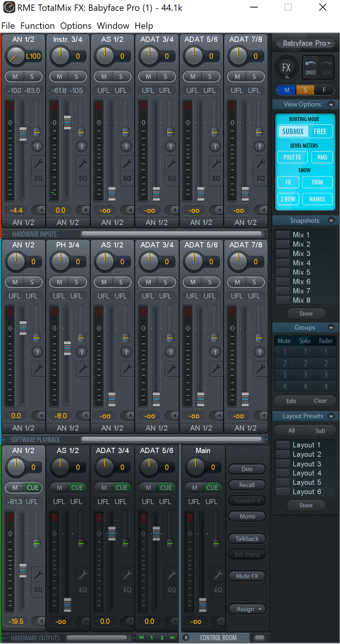Expand side arrow on playback PH 3/4
The width and height of the screenshot is (340, 644).
coord(83,416)
